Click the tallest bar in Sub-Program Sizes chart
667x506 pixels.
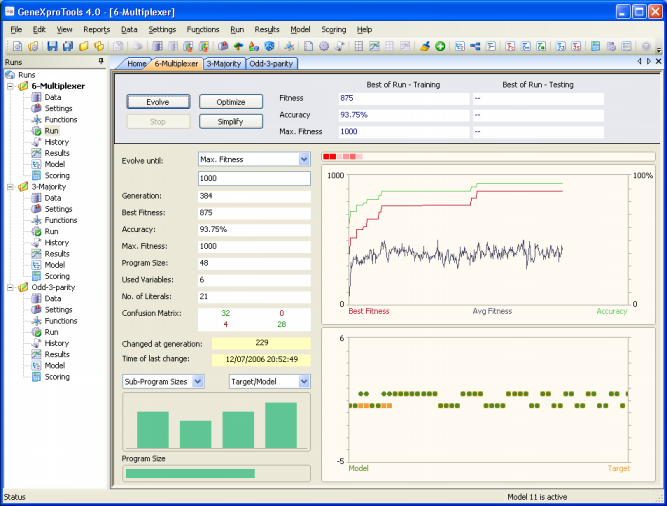pos(281,425)
